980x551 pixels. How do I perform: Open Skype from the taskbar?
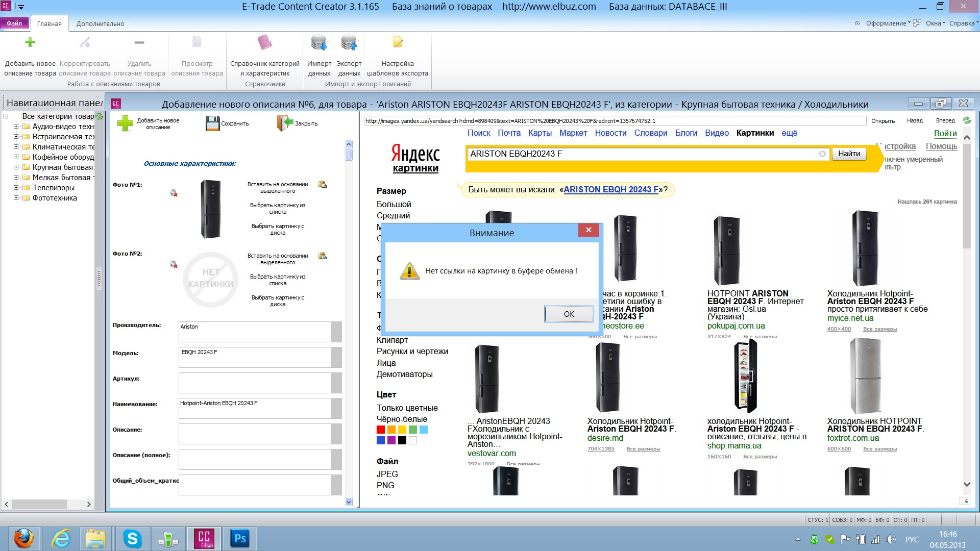pyautogui.click(x=132, y=538)
